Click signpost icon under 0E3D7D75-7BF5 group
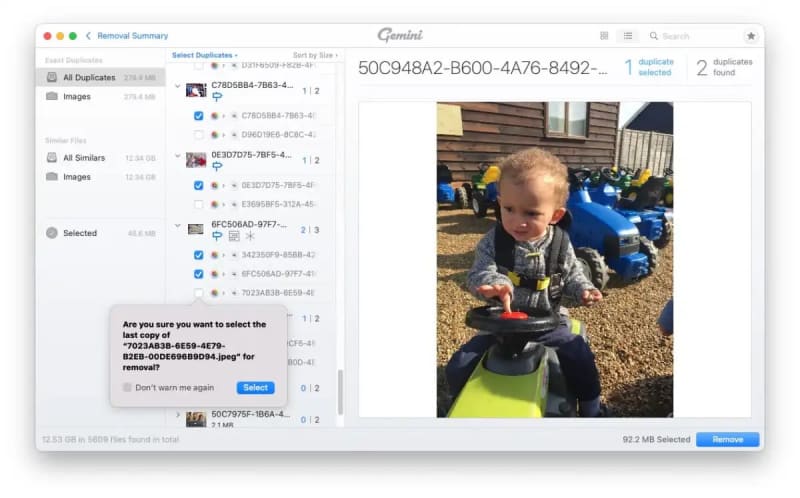Viewport: 800px width, 498px height. pyautogui.click(x=217, y=166)
